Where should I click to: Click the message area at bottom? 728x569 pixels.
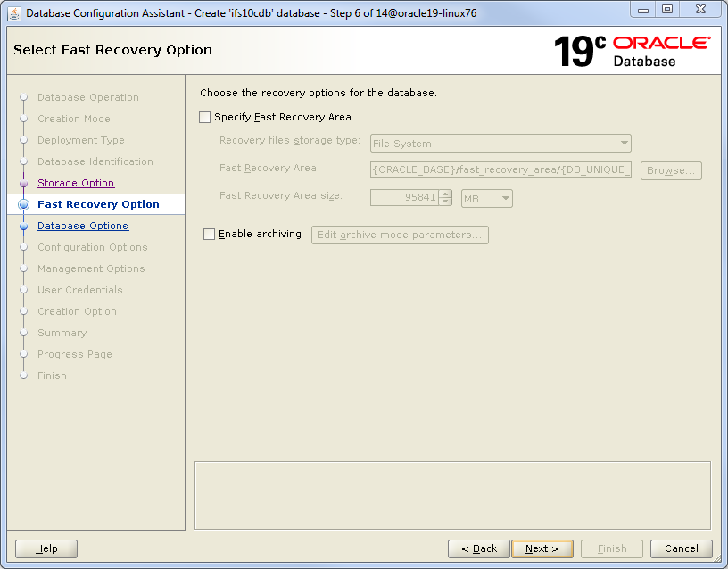(x=452, y=495)
